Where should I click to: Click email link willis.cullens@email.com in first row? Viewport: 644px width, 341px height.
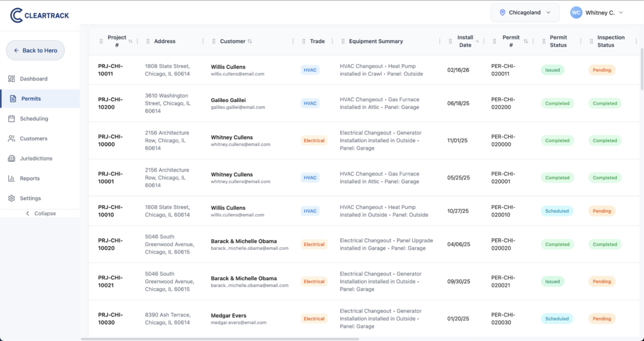point(237,74)
